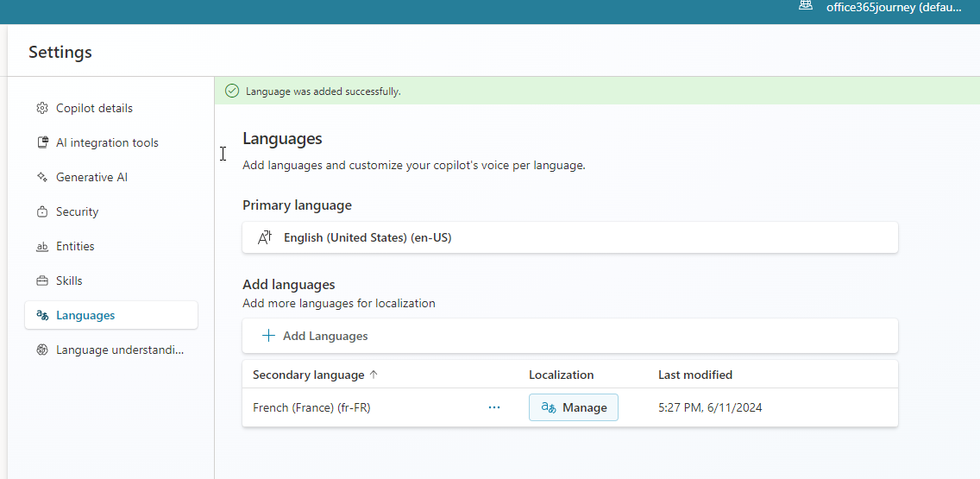Click the primary language translate icon
Viewport: 980px width, 479px height.
click(x=265, y=237)
